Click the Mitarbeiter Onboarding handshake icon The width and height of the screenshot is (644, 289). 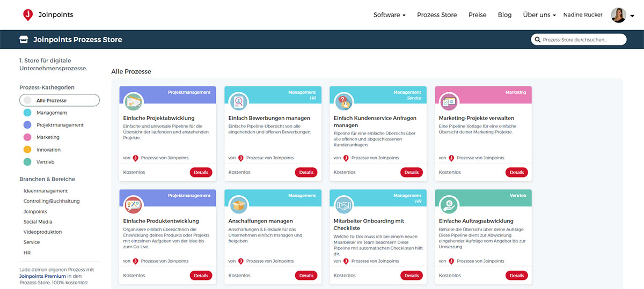(343, 204)
